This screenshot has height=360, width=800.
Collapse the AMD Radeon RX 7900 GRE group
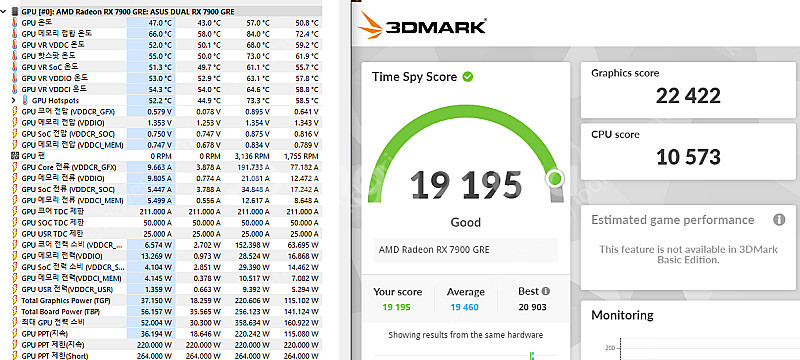coord(4,11)
